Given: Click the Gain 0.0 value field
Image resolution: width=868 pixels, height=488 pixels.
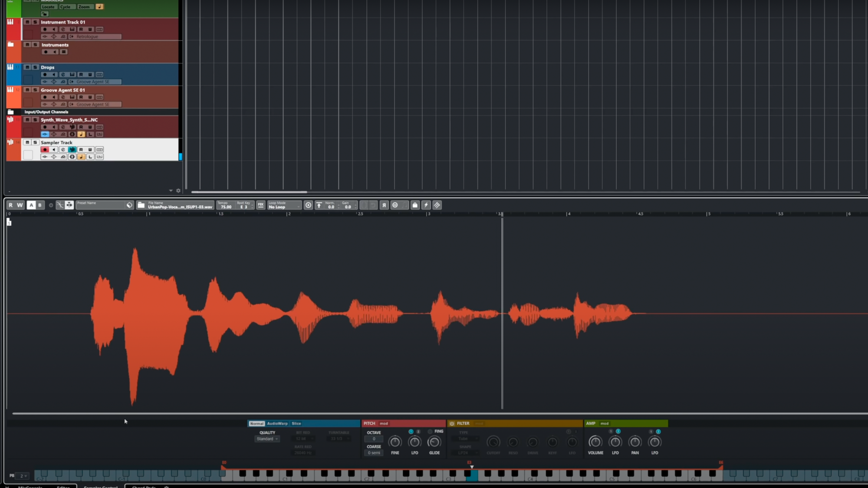Looking at the screenshot, I should point(349,207).
